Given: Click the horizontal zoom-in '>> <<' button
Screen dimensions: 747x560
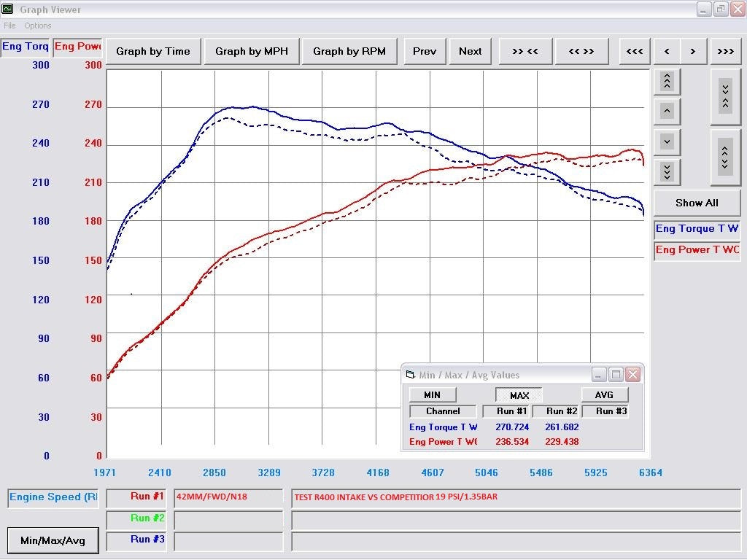Looking at the screenshot, I should pyautogui.click(x=525, y=51).
